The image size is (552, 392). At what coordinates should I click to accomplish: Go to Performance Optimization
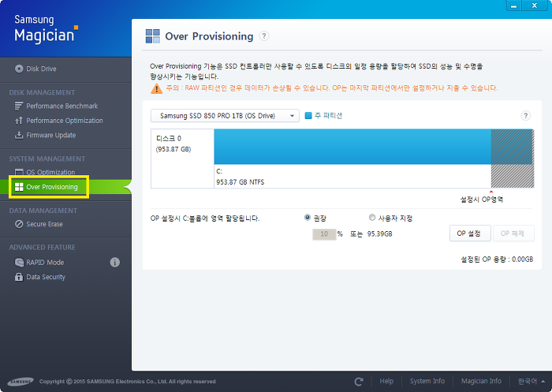point(65,121)
